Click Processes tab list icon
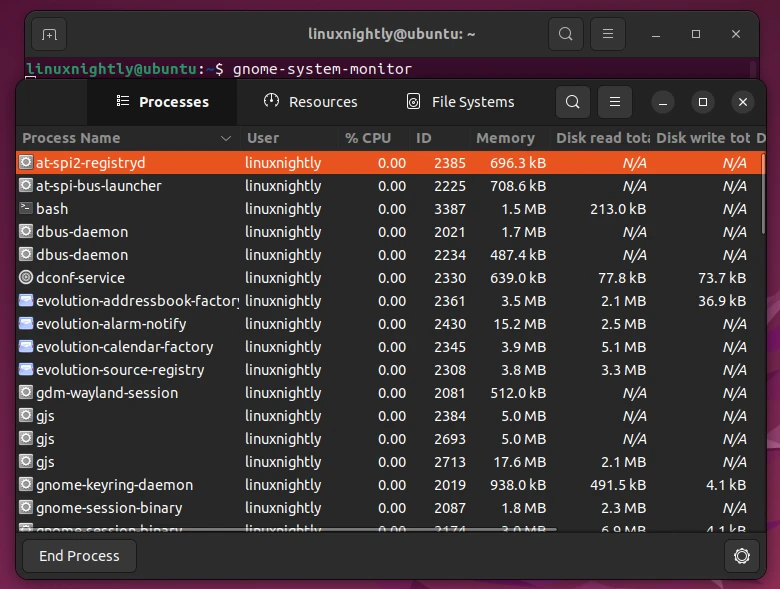The width and height of the screenshot is (780, 589). 123,101
